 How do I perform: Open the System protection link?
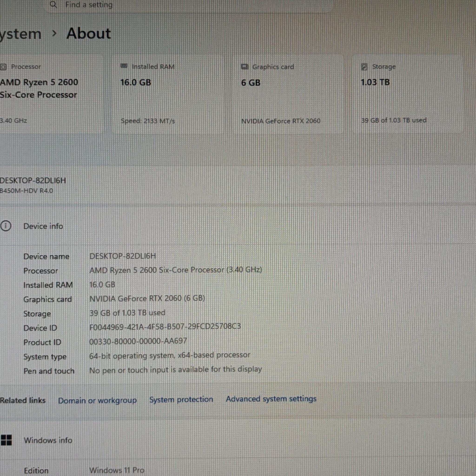181,399
